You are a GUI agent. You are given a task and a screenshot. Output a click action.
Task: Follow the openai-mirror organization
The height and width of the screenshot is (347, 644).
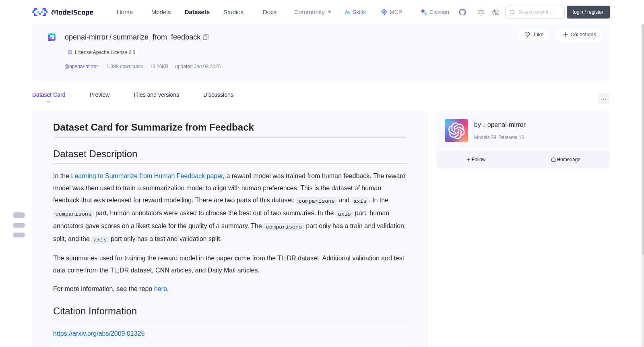(x=476, y=160)
